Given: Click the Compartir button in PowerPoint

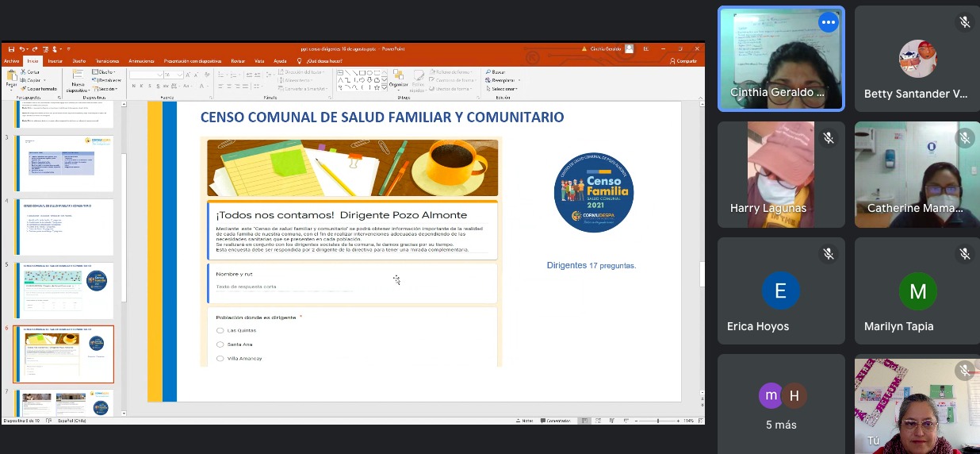Looking at the screenshot, I should [683, 61].
